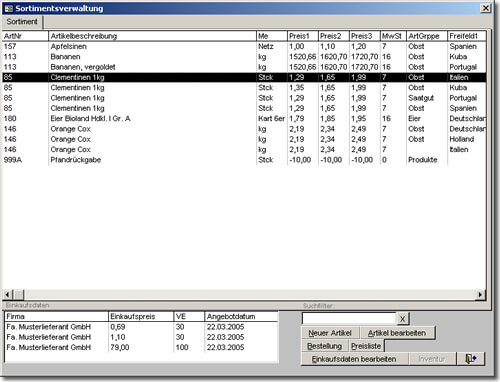Click MwSt column header
Screen dimensions: 500x382
(x=393, y=36)
